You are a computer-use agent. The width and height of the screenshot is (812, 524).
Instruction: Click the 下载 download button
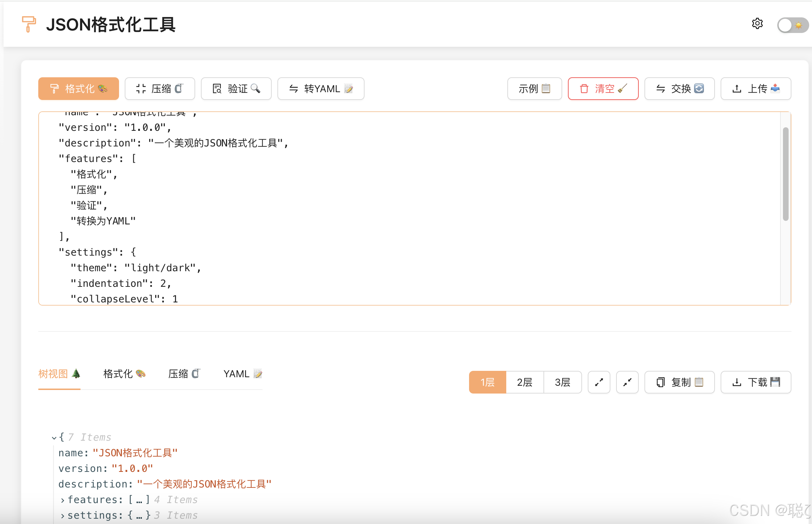(x=756, y=382)
